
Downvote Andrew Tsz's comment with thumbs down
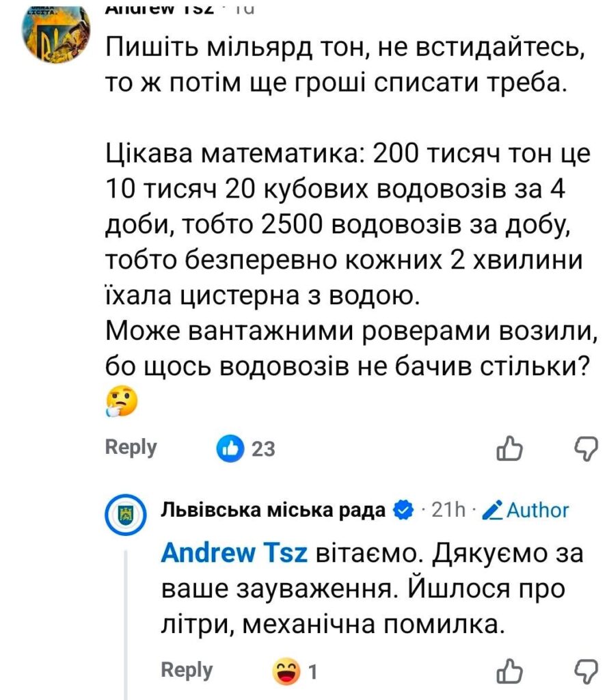[x=584, y=448]
